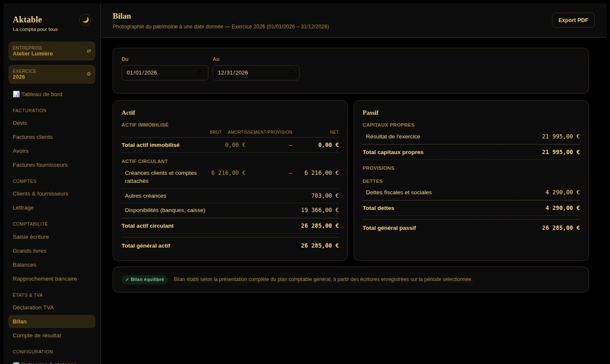Click the entreprise swap arrows icon
The width and height of the screenshot is (610, 364).
[89, 51]
